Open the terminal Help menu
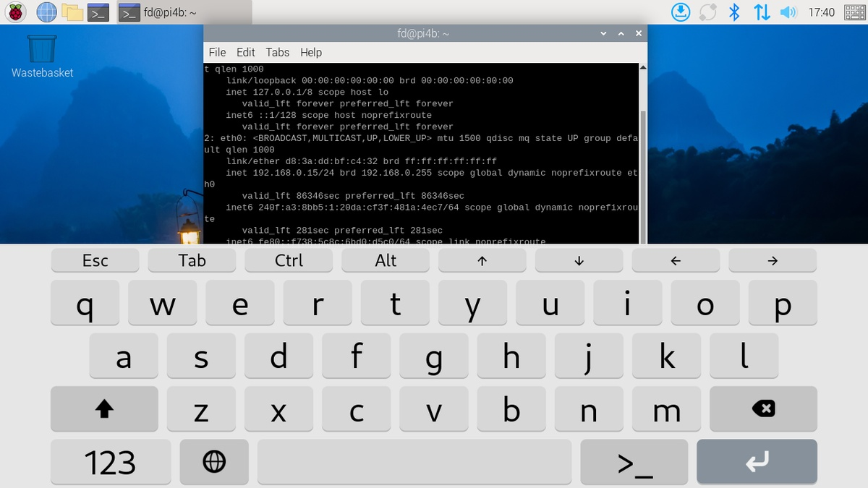 point(311,52)
